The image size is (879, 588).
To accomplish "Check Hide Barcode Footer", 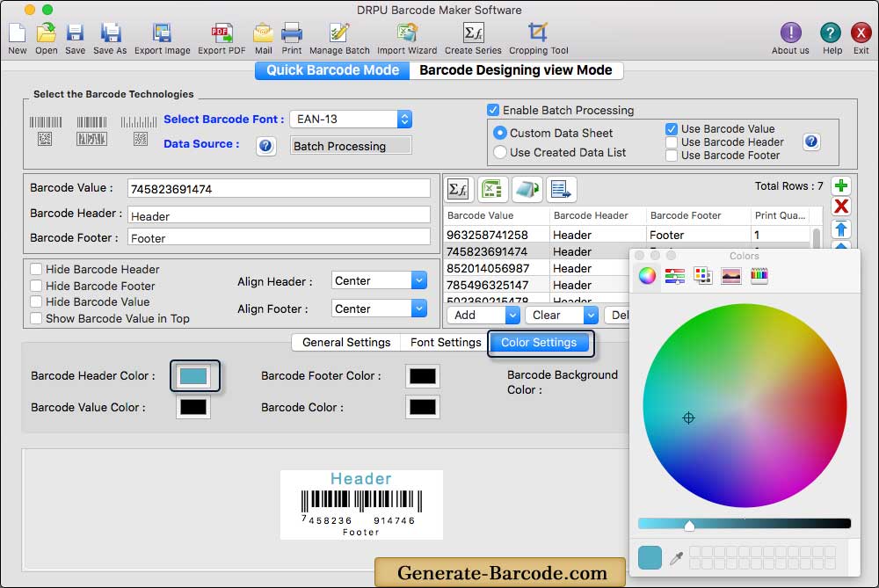I will [36, 286].
